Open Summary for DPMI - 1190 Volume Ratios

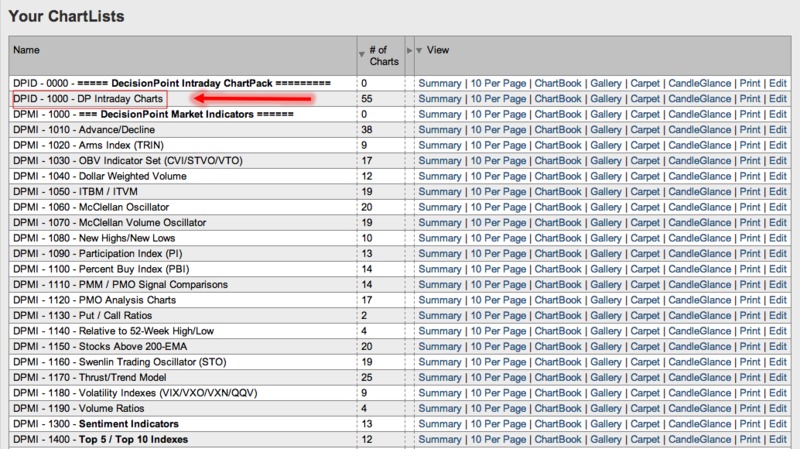[x=439, y=408]
